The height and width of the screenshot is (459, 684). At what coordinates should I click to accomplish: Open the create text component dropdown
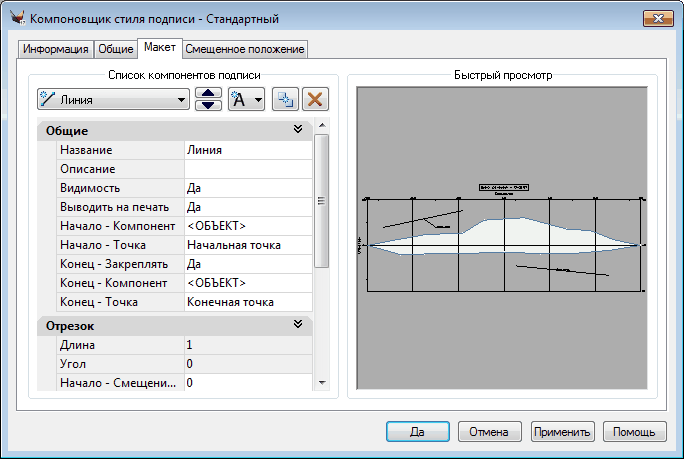pyautogui.click(x=246, y=100)
